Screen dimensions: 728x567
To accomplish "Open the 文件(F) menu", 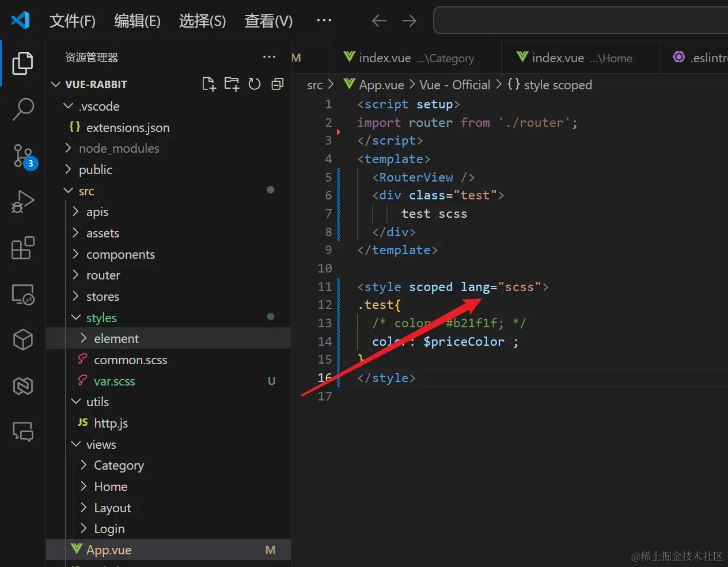I will (x=73, y=21).
